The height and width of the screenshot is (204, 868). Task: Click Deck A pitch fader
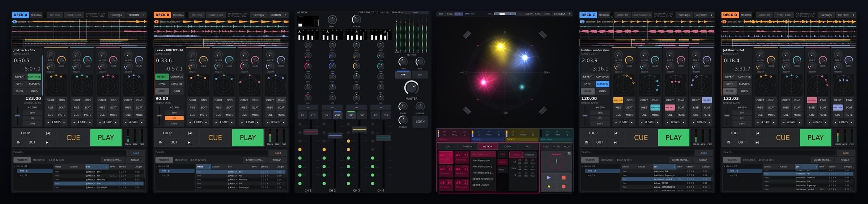tap(17, 115)
